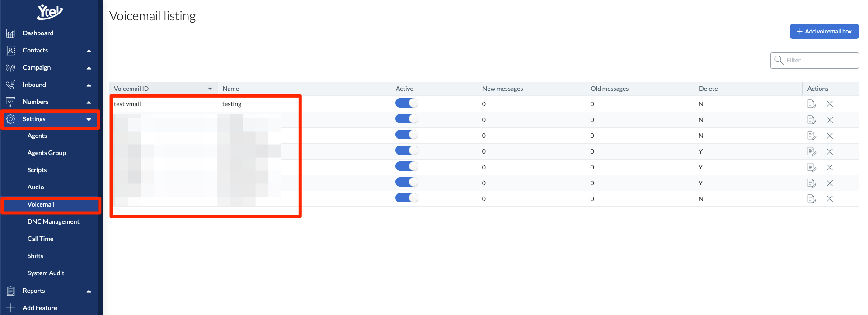The height and width of the screenshot is (315, 868).
Task: Toggle the Active switch in the fifth row
Action: point(407,166)
